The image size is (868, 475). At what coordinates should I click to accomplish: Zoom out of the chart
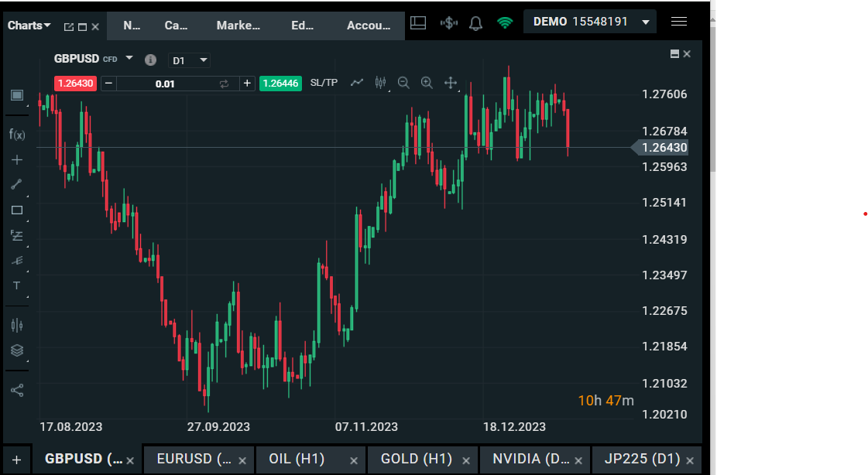coord(403,83)
